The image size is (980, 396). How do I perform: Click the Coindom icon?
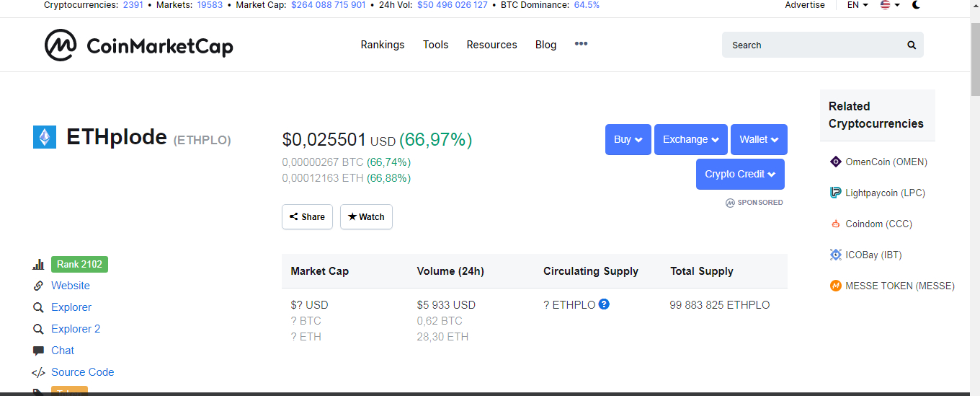click(x=836, y=224)
